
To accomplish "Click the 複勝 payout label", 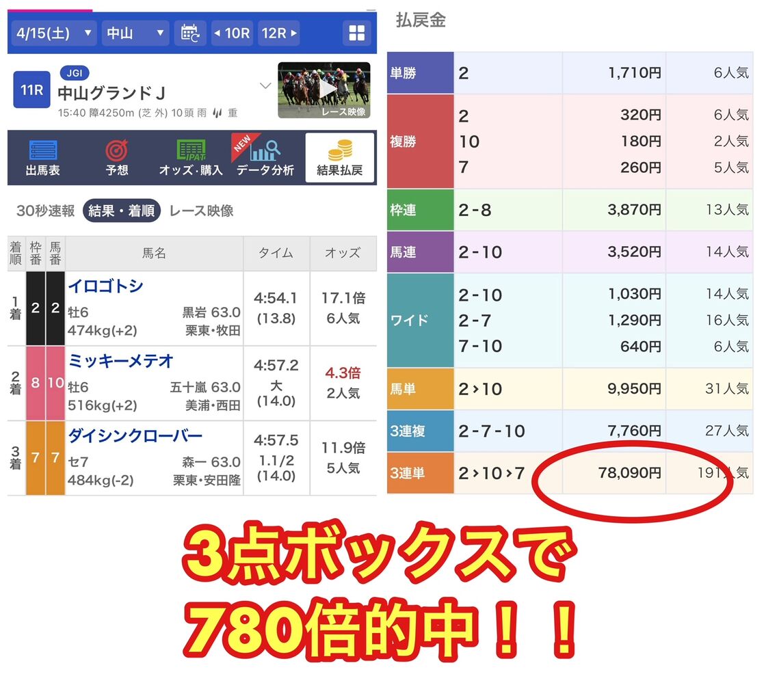I will tap(420, 142).
